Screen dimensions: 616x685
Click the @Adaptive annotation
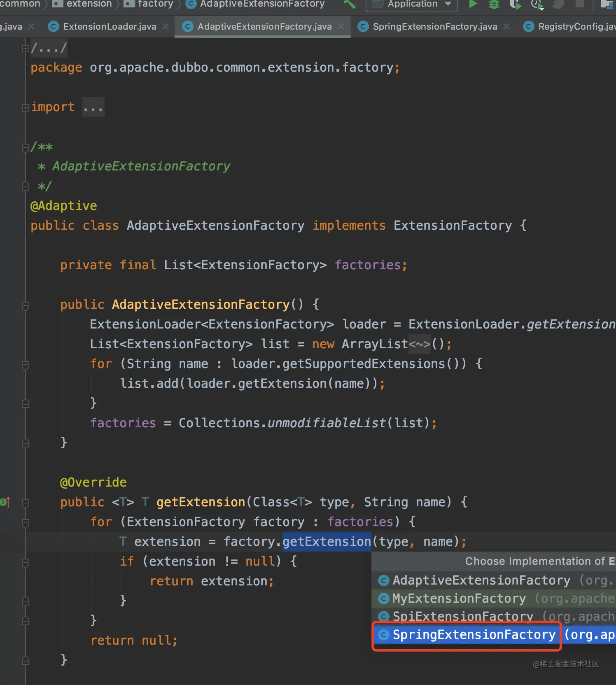[64, 206]
